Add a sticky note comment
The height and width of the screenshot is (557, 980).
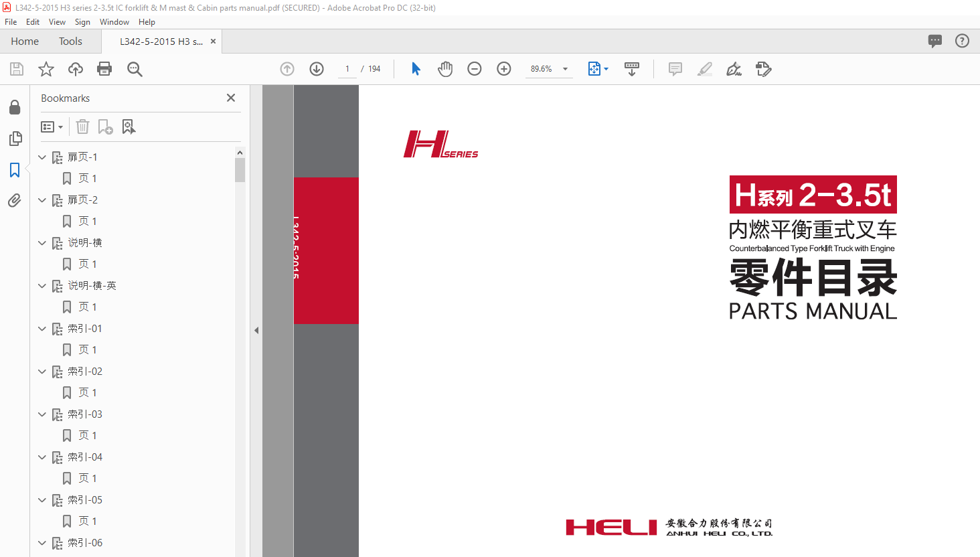(675, 69)
